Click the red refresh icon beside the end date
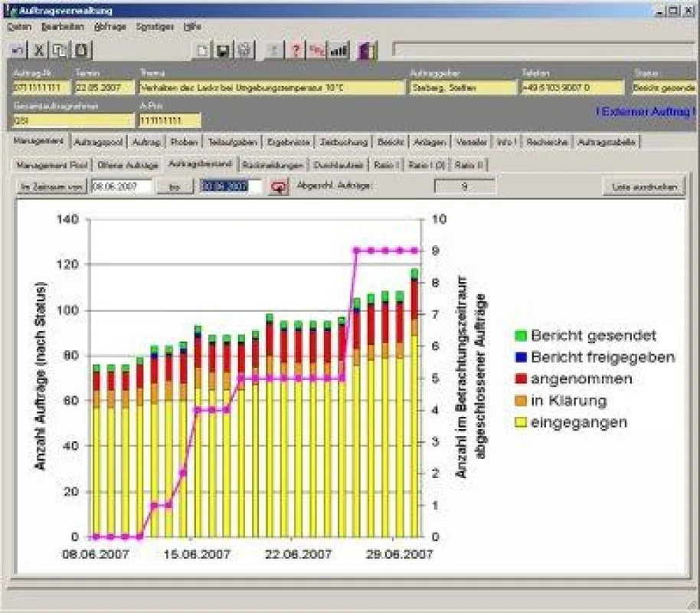The width and height of the screenshot is (700, 613). pyautogui.click(x=280, y=186)
